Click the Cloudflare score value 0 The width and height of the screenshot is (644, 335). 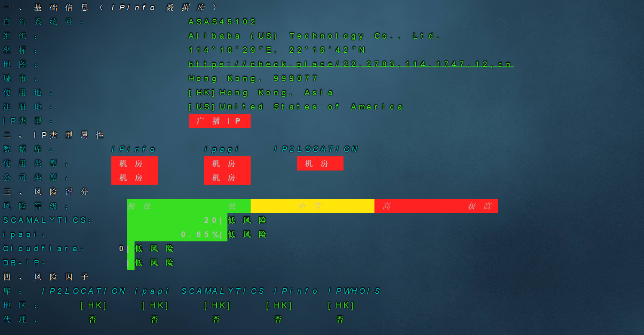(x=122, y=249)
